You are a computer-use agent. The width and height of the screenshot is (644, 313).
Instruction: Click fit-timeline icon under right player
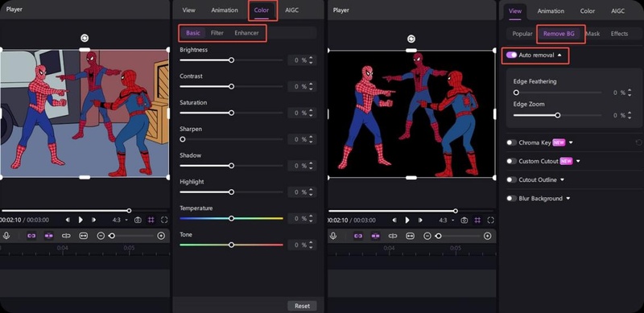coord(410,236)
